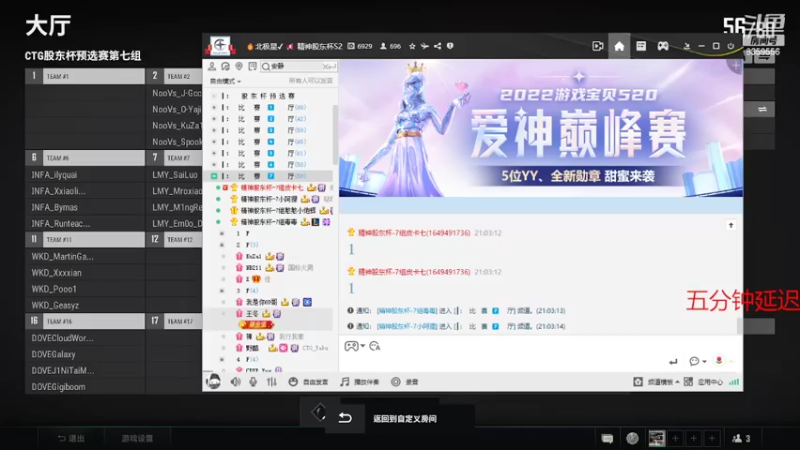
Task: Select the 比赛 7 厅 channel row
Action: (x=269, y=176)
